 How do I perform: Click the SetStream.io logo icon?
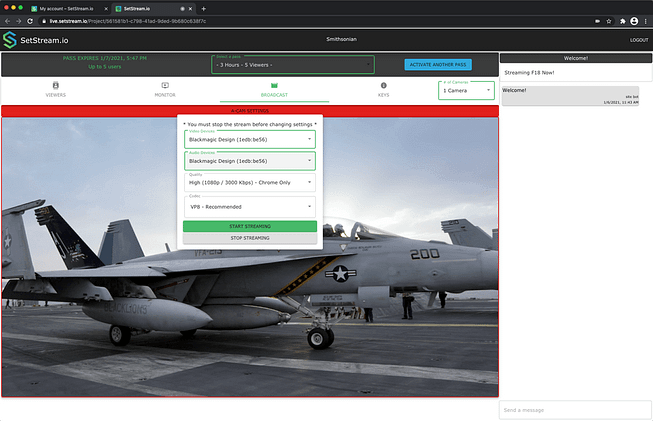(10, 40)
